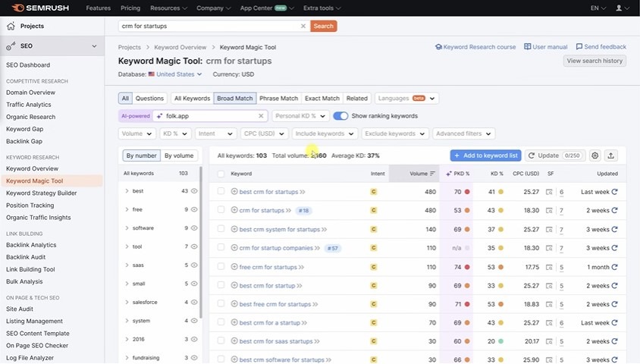
Task: Select the Exact Match tab
Action: [x=322, y=99]
